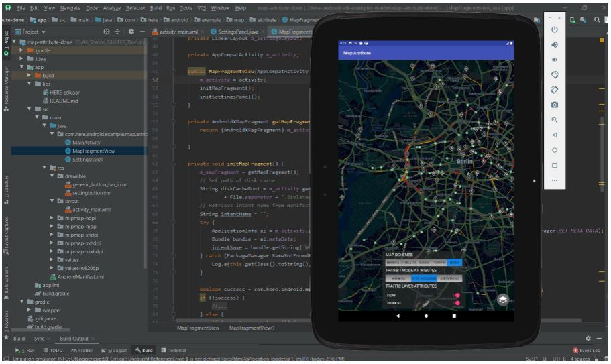
Task: Expand the values-w820dp folder
Action: (x=52, y=268)
